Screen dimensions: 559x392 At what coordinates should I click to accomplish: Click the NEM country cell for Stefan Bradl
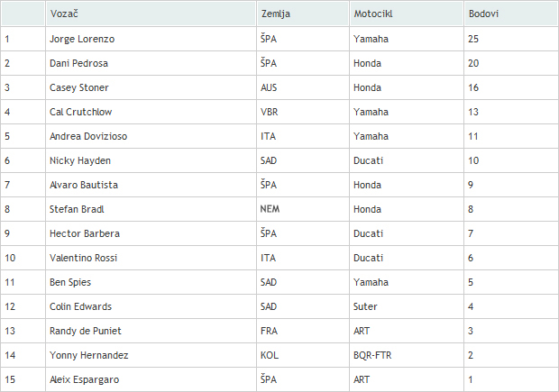pos(303,209)
